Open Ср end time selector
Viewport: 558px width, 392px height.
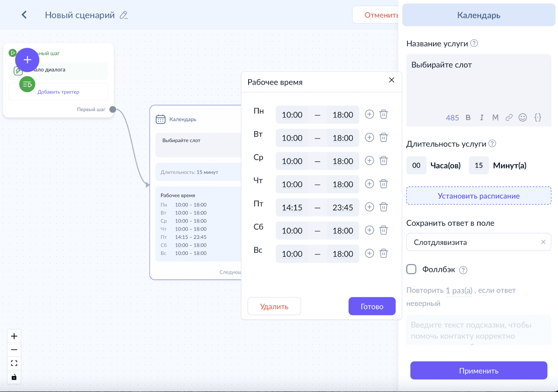click(x=343, y=161)
